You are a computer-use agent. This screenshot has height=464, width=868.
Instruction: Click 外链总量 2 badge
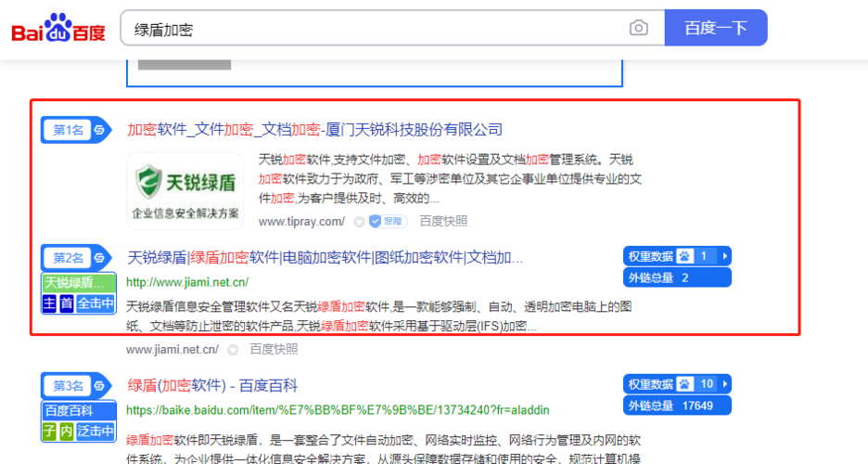tap(677, 277)
